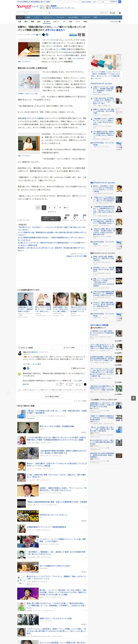Open トピックス一覧 link

coord(115,21)
